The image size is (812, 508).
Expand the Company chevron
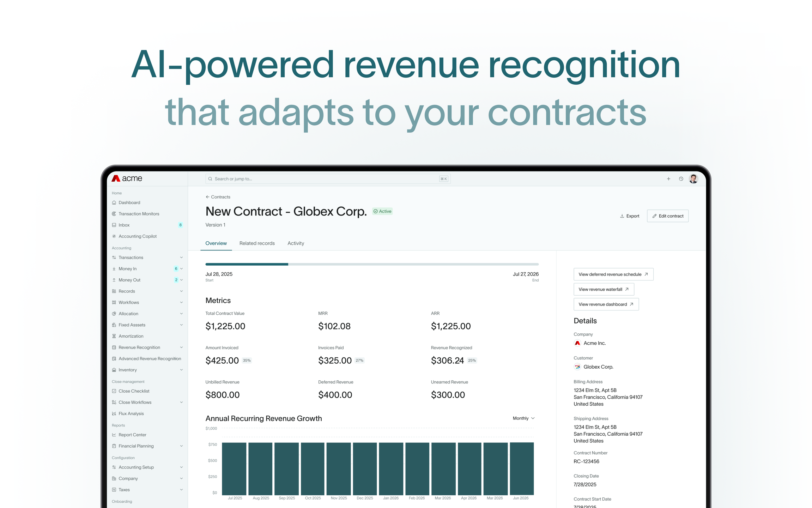click(181, 479)
